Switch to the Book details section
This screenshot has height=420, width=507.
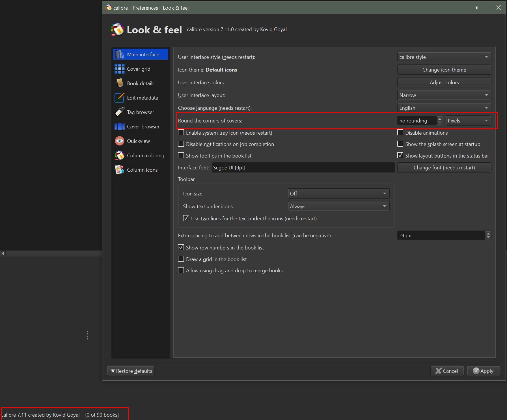[141, 83]
